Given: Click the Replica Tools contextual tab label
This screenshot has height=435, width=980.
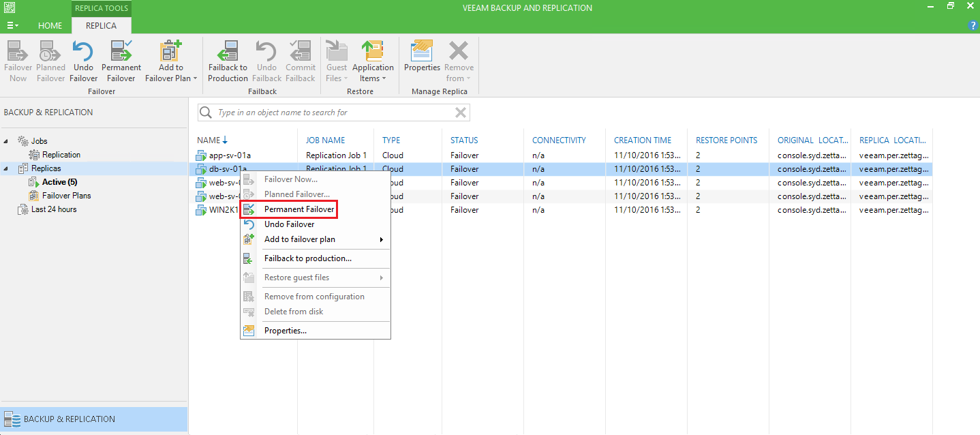Looking at the screenshot, I should [x=102, y=8].
